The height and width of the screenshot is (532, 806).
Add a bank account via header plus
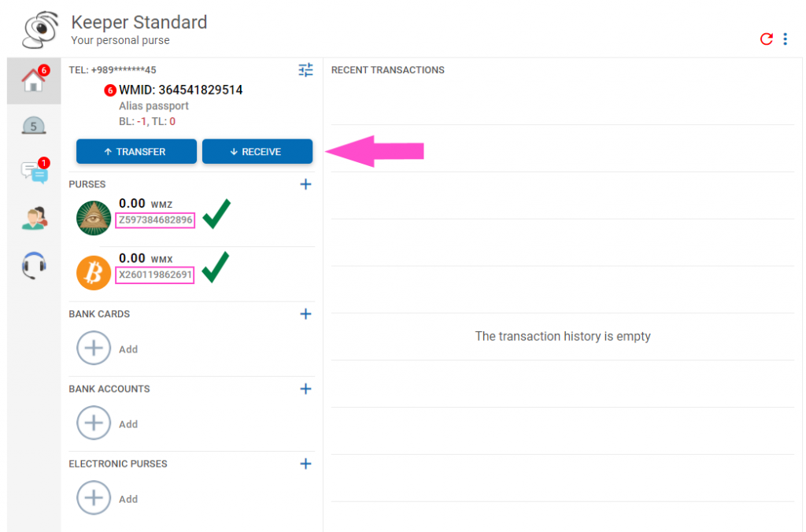[305, 389]
